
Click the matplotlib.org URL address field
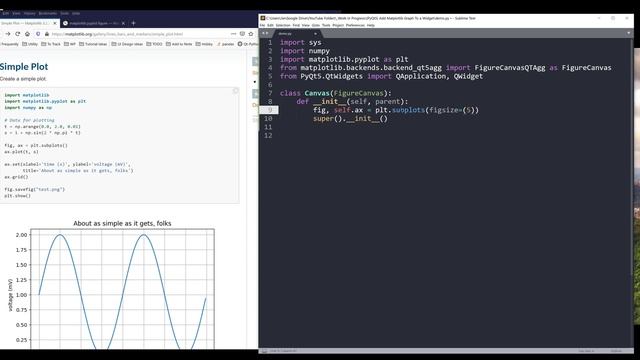coord(139,34)
